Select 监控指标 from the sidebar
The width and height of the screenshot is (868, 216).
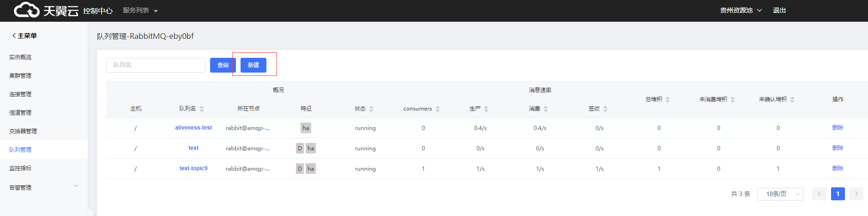(x=20, y=168)
